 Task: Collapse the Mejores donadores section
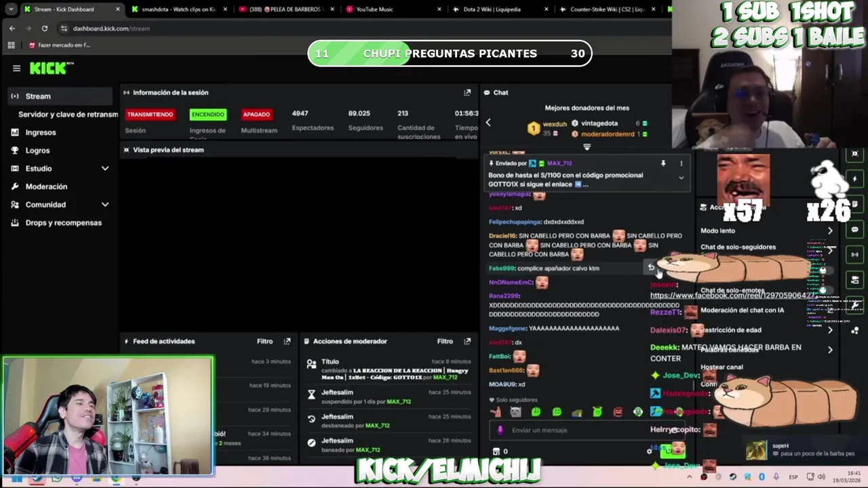click(587, 146)
